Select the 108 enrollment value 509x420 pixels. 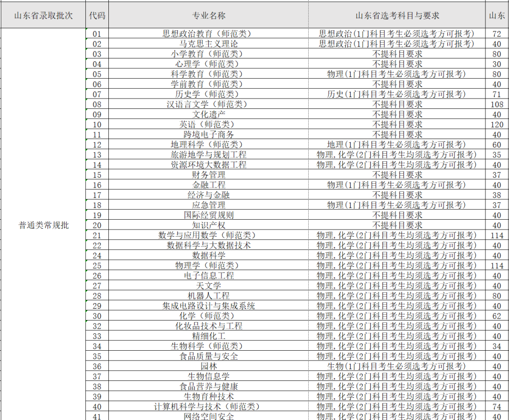click(497, 104)
